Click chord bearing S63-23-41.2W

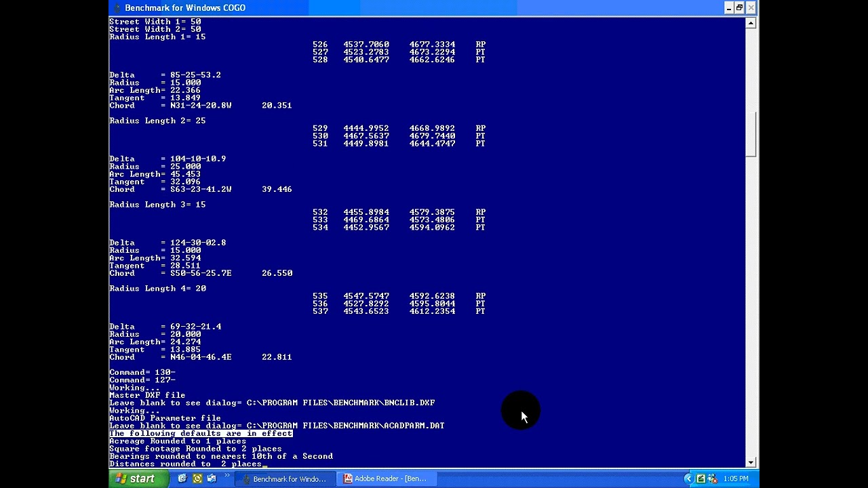[x=201, y=190]
